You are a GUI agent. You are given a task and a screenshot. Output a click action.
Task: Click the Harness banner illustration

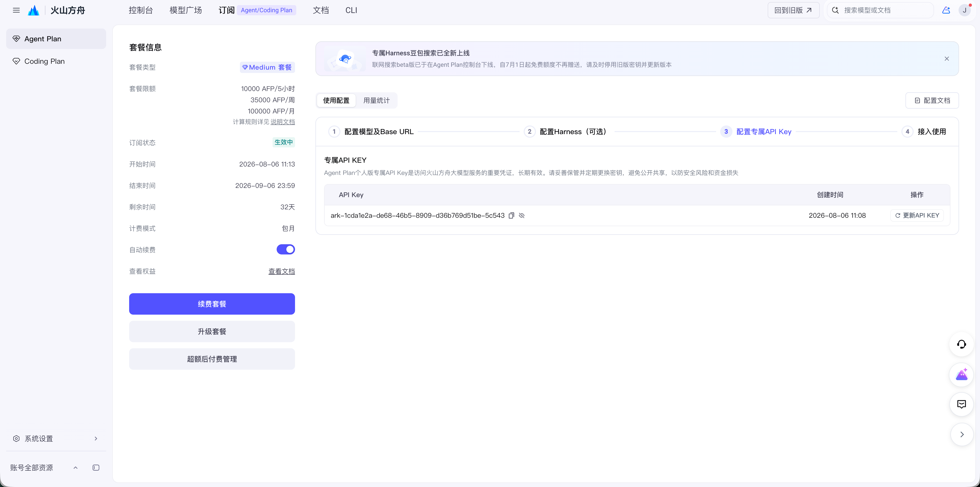(346, 59)
